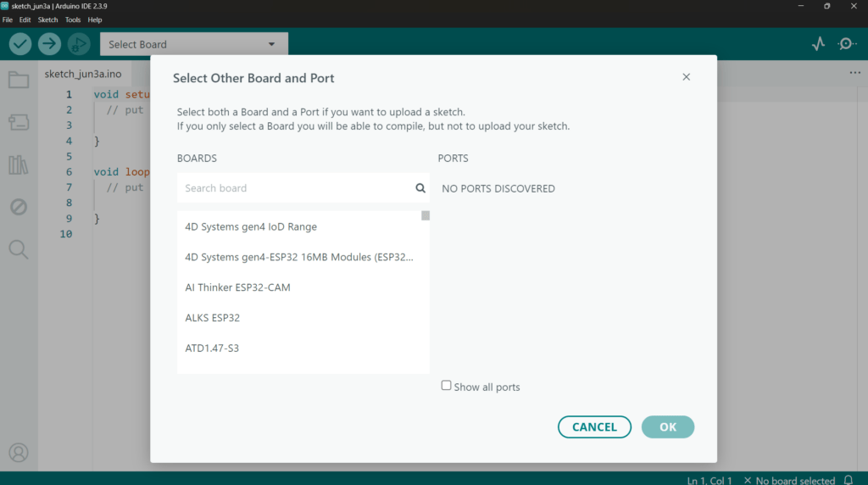The height and width of the screenshot is (485, 868).
Task: Open the Serial Monitor icon
Action: point(847,44)
